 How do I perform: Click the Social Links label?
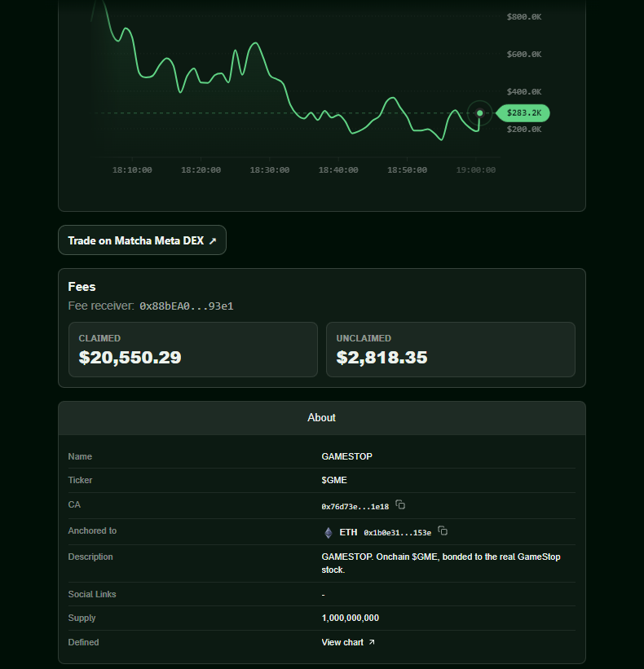[92, 594]
